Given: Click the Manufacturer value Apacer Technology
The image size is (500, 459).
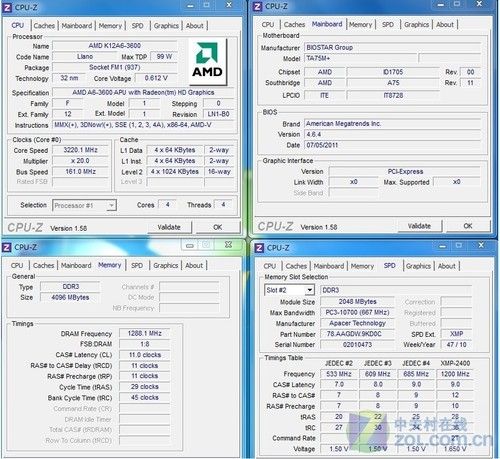Looking at the screenshot, I should coord(357,323).
